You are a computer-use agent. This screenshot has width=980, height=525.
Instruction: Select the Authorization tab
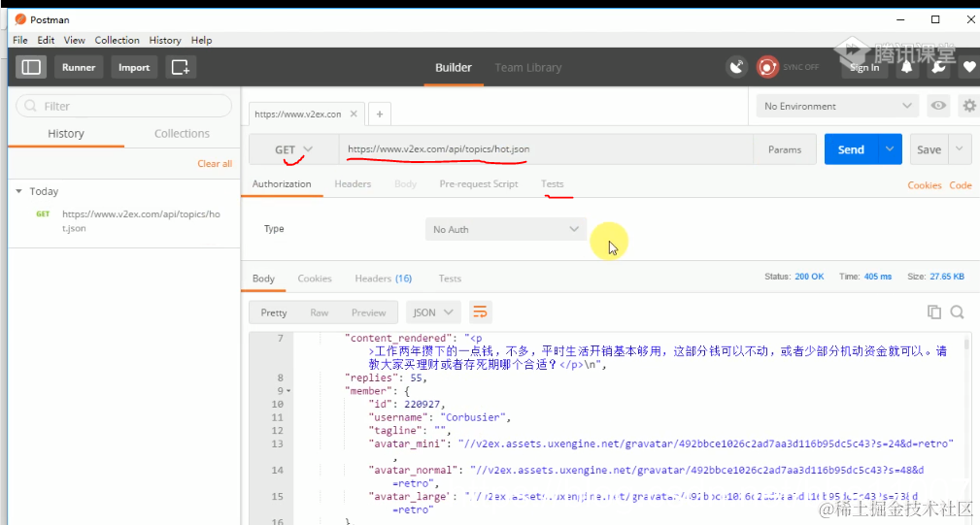pyautogui.click(x=282, y=184)
